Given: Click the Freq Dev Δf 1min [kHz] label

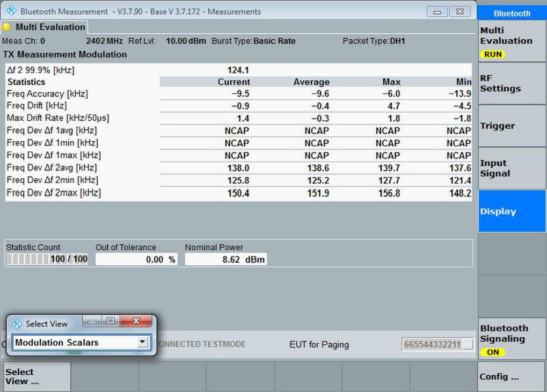Looking at the screenshot, I should point(52,143).
